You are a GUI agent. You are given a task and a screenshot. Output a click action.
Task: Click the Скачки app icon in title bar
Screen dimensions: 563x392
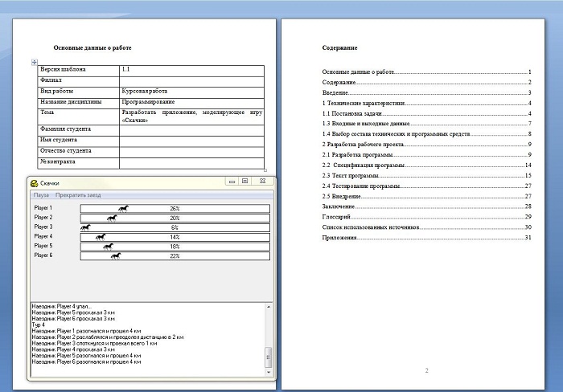pyautogui.click(x=35, y=184)
